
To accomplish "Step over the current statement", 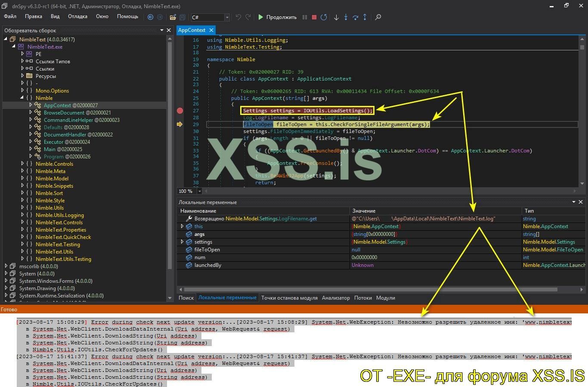I will 355,17.
